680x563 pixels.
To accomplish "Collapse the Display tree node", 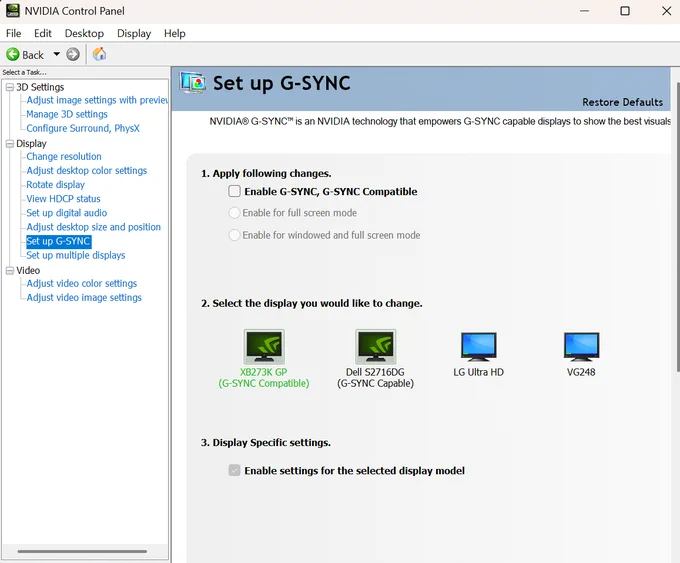I will point(10,144).
